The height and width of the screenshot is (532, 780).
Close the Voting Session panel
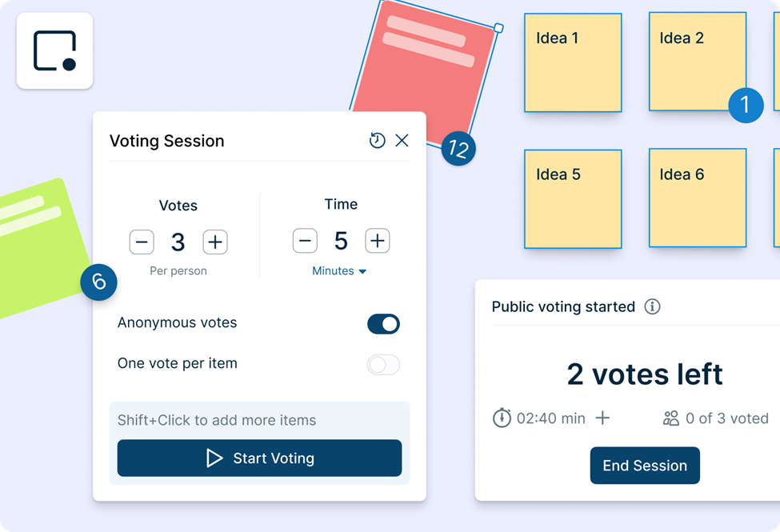(x=402, y=141)
